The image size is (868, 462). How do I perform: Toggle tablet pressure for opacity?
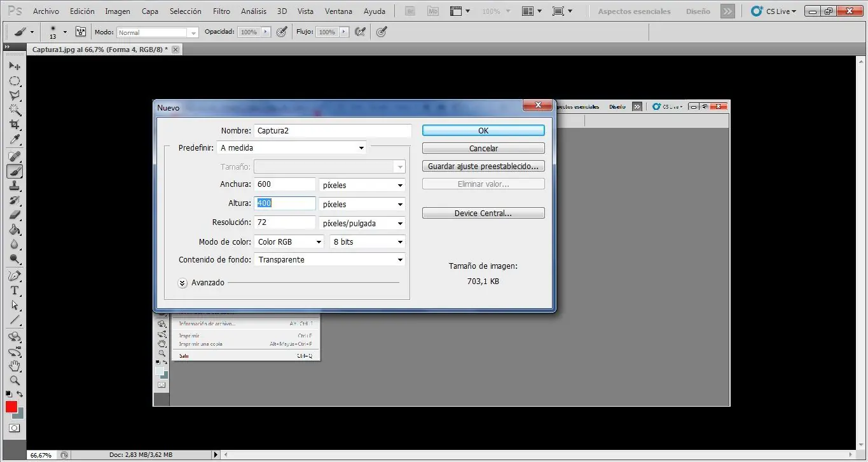[282, 31]
